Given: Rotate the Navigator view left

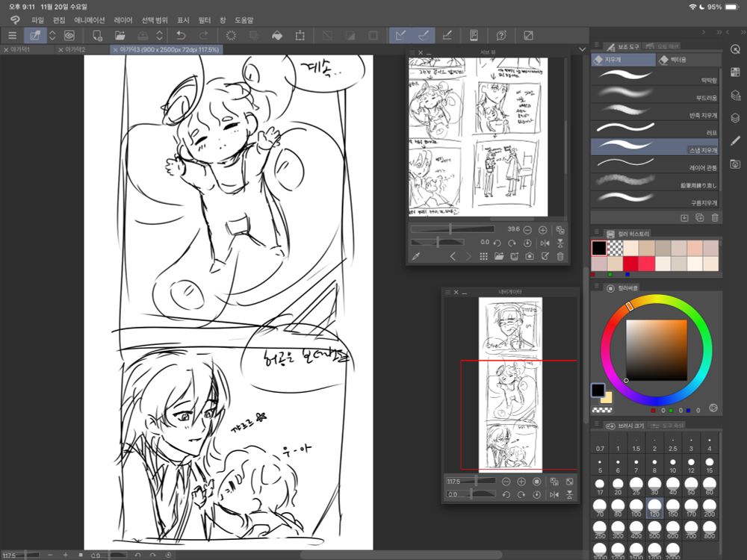Looking at the screenshot, I should point(506,495).
